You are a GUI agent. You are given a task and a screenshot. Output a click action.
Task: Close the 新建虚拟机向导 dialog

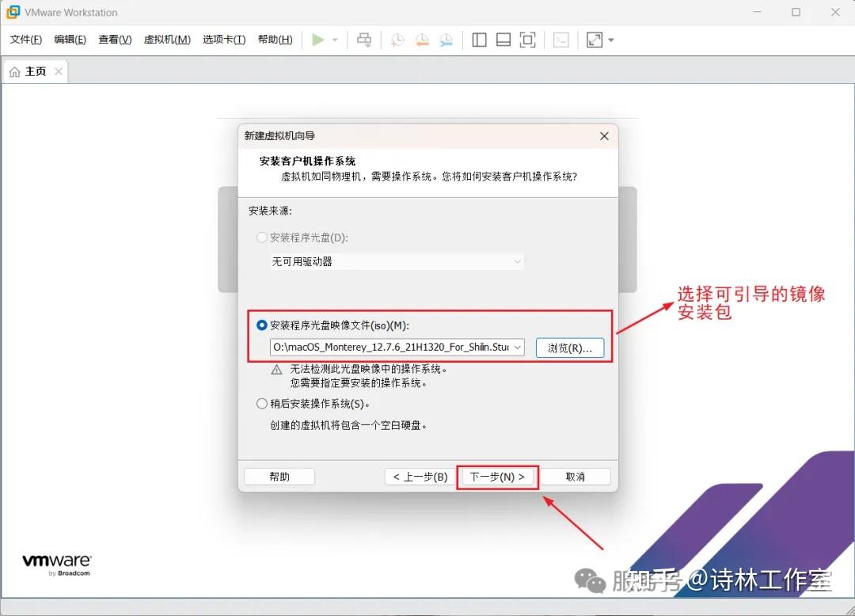[x=604, y=135]
